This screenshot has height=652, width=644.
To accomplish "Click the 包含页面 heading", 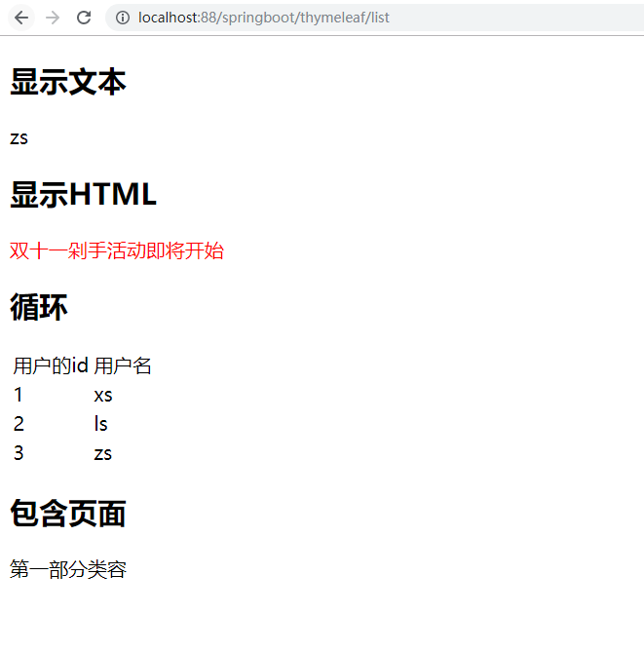I will tap(68, 513).
